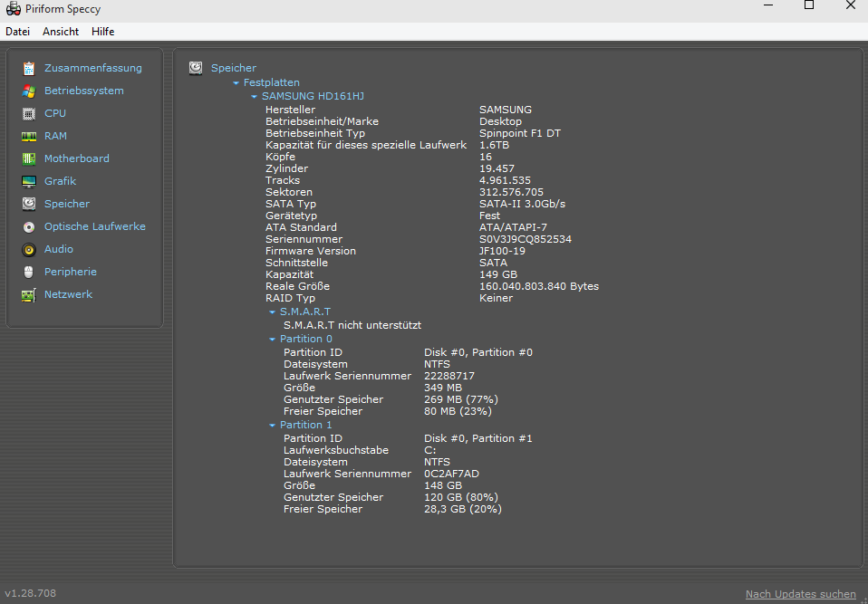Click Nach Updates suchen link
The image size is (868, 604).
click(x=800, y=595)
